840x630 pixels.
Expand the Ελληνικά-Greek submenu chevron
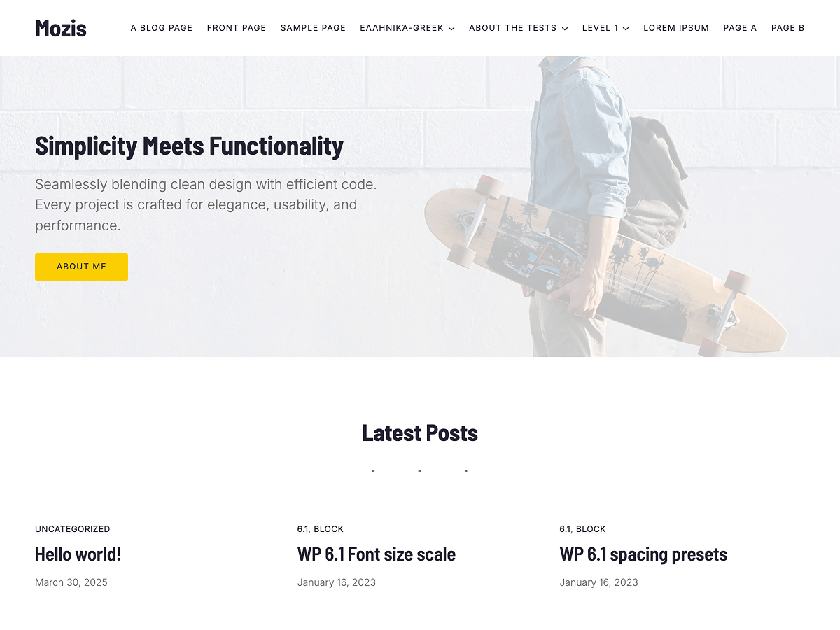click(x=451, y=29)
